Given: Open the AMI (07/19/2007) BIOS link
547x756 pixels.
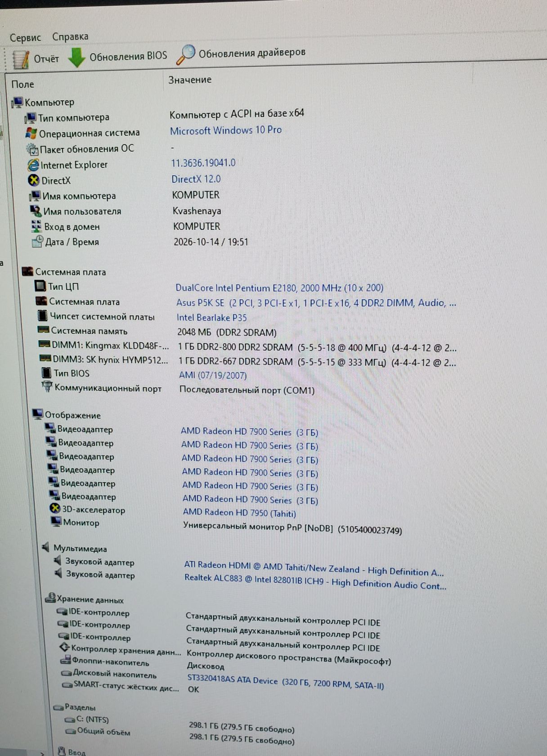Looking at the screenshot, I should [213, 375].
